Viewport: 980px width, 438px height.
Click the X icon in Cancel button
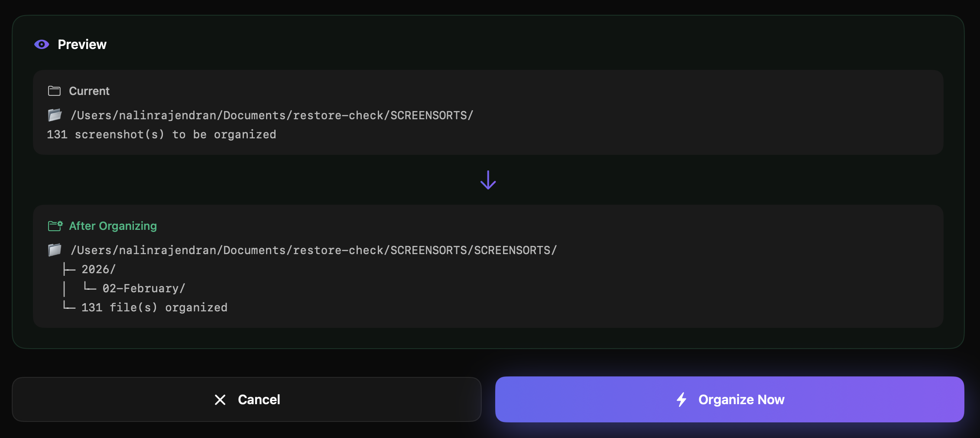click(220, 400)
